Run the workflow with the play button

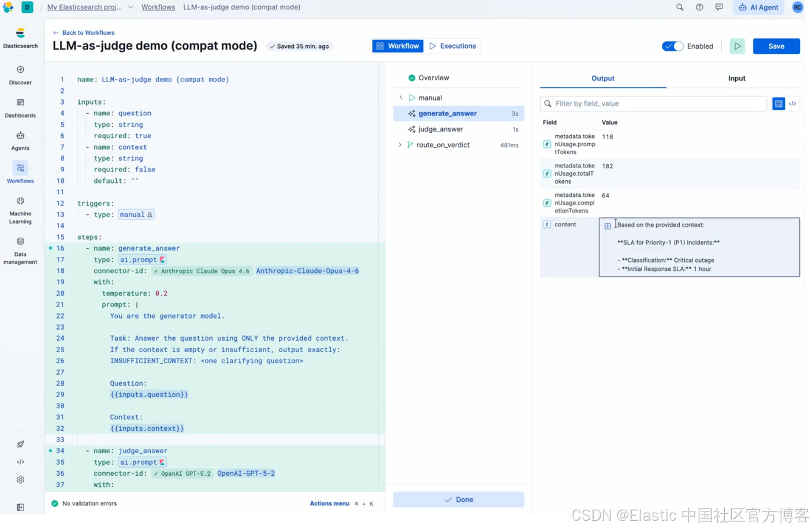(x=737, y=46)
